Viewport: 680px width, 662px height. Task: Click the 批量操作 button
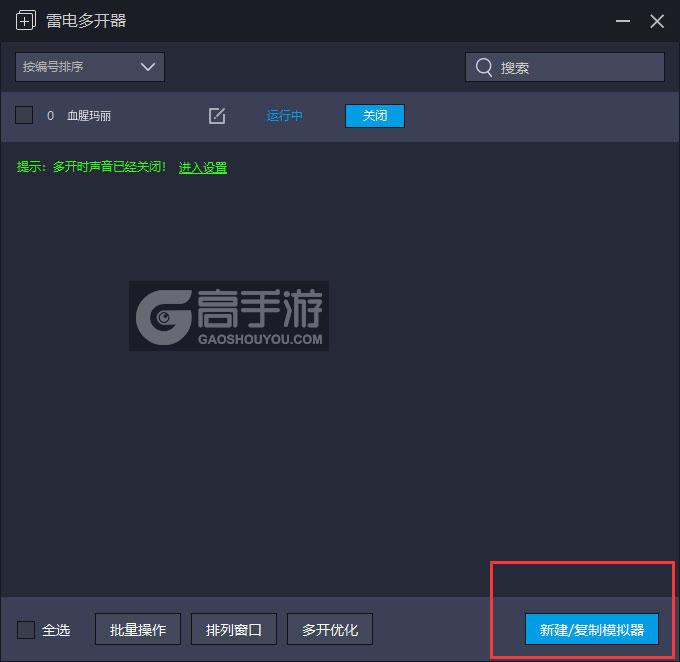[138, 629]
